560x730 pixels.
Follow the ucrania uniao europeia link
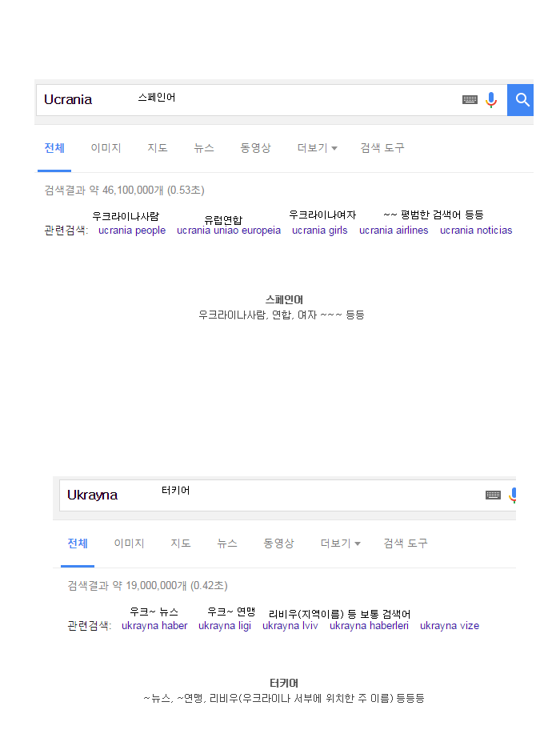(x=229, y=231)
